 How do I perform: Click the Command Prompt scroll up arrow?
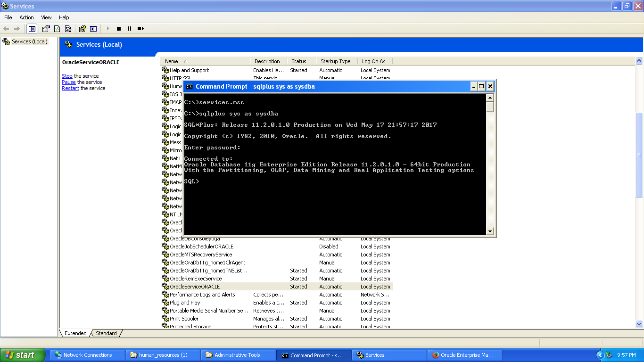click(x=490, y=98)
